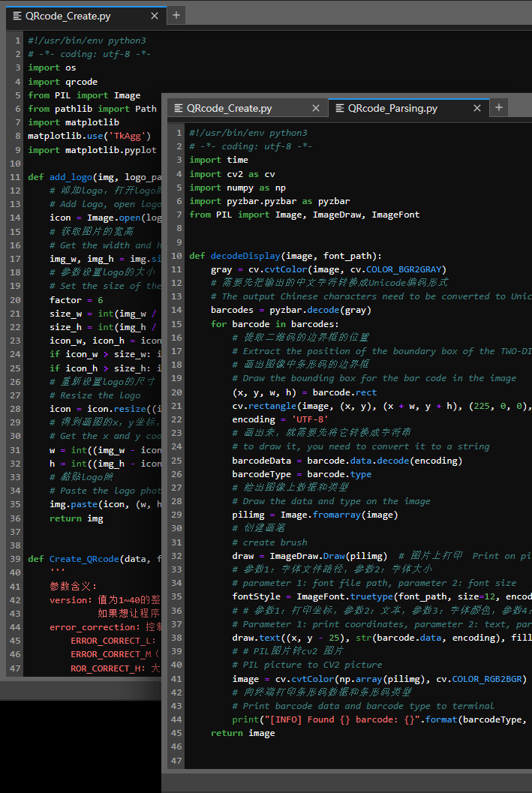This screenshot has height=793, width=532.
Task: Close the QRcode_Create.py tab in the back window
Action: [155, 17]
